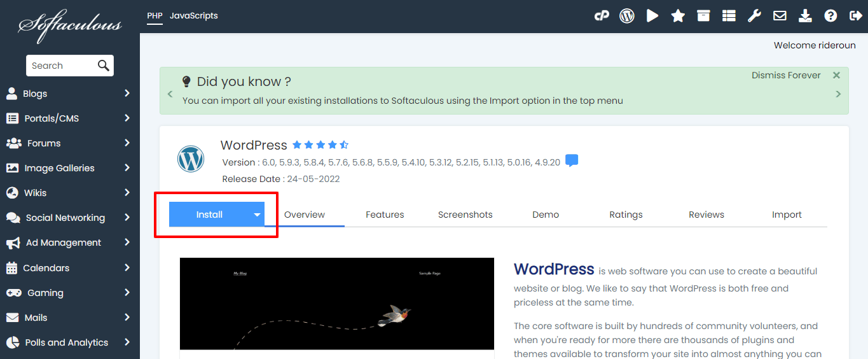This screenshot has width=868, height=359.
Task: Open ratings via the top bar star icon
Action: [678, 16]
